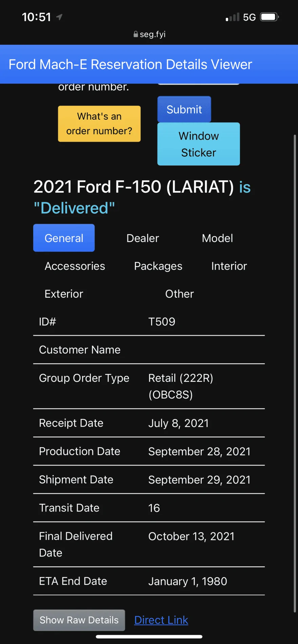Select the General tab
Image resolution: width=298 pixels, height=644 pixels.
(x=64, y=238)
